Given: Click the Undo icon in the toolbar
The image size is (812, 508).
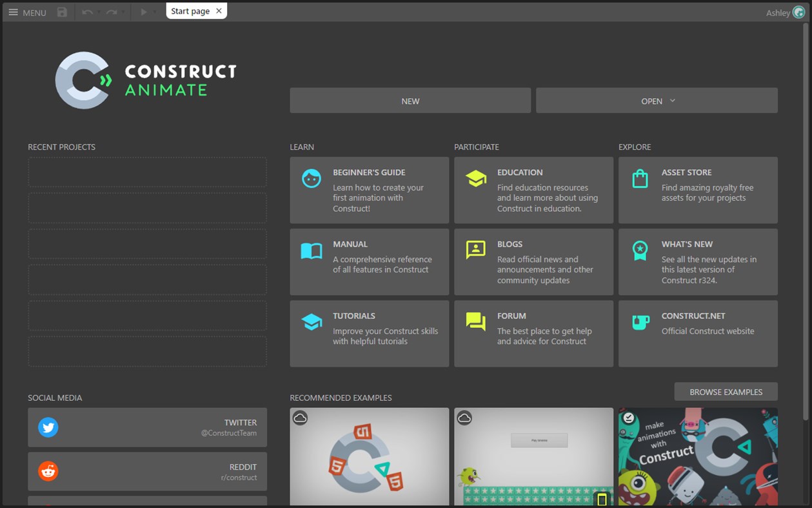Looking at the screenshot, I should click(x=87, y=12).
